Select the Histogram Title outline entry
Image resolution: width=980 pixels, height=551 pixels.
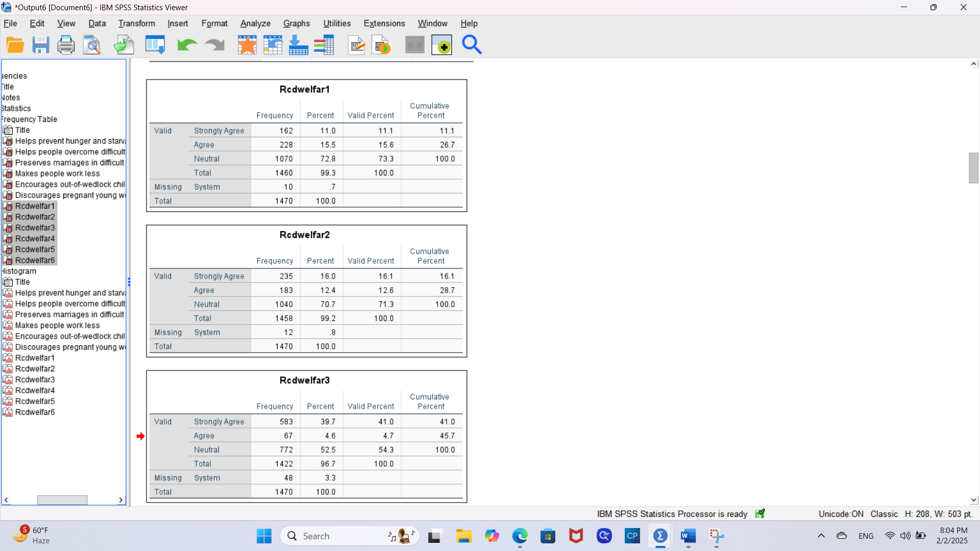tap(22, 282)
